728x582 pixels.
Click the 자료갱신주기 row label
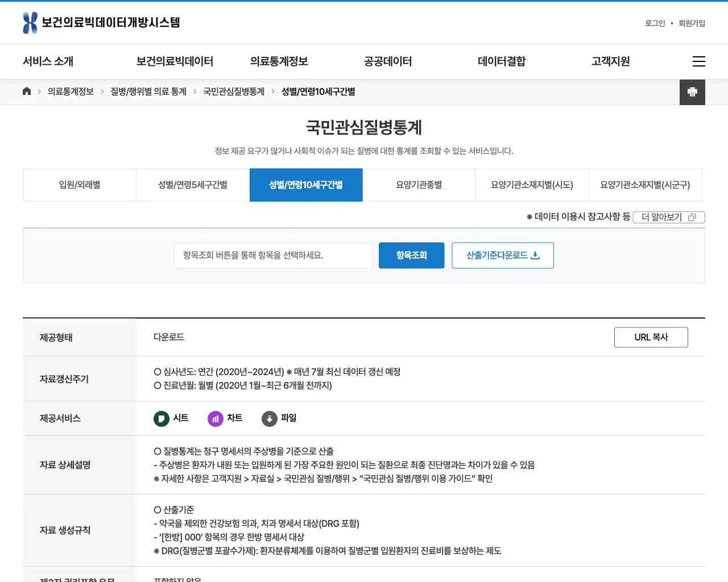(x=64, y=379)
